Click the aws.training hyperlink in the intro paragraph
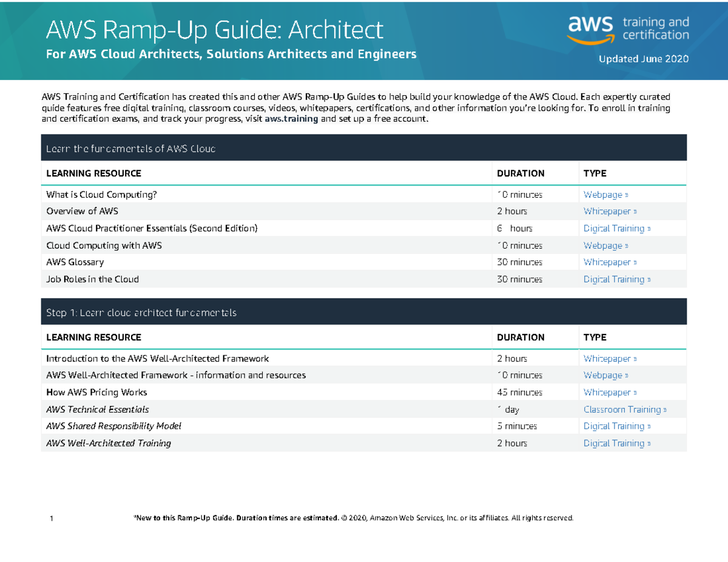The image size is (728, 562). [291, 119]
